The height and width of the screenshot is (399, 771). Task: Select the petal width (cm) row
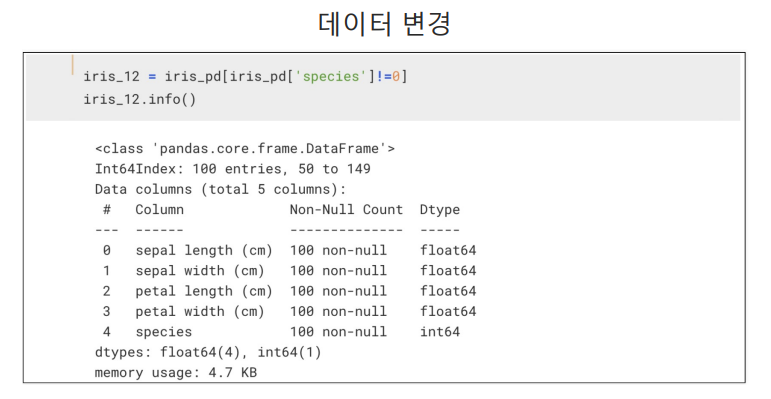pos(290,311)
